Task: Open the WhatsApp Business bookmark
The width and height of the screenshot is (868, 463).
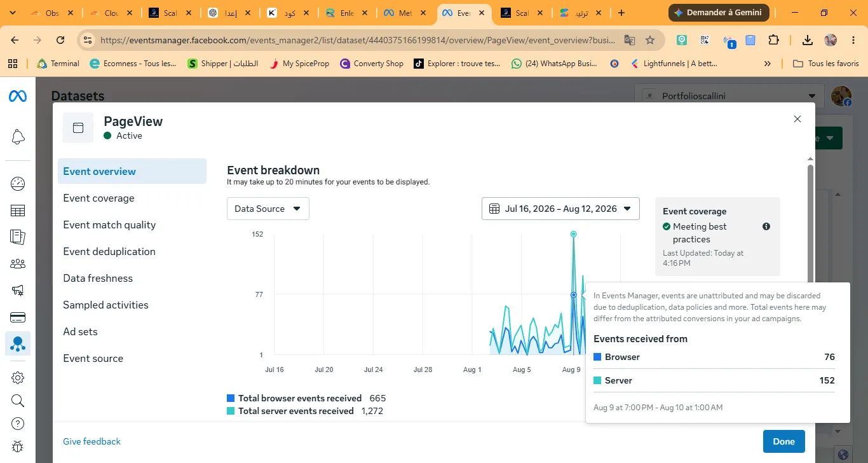Action: coord(554,64)
